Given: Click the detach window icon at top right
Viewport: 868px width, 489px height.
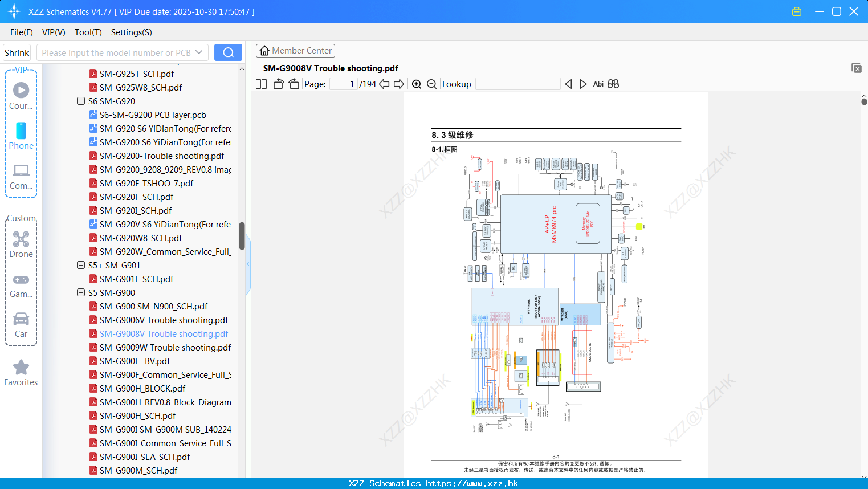Looking at the screenshot, I should 857,68.
